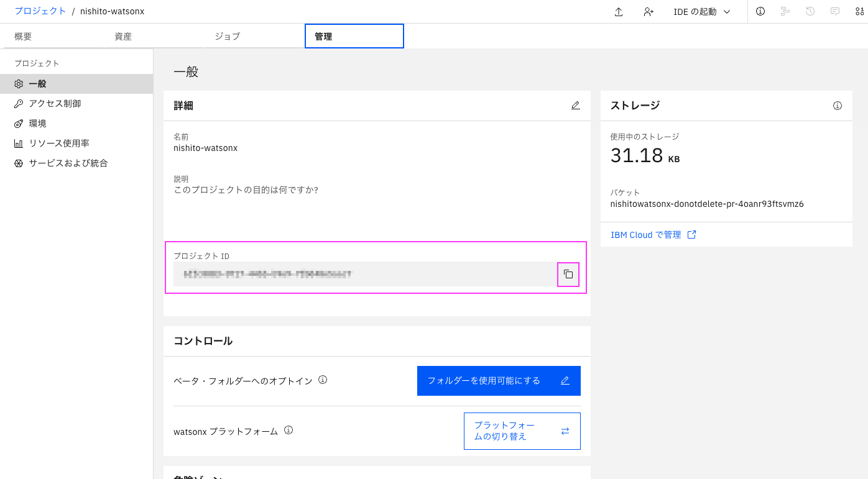The height and width of the screenshot is (479, 868).
Task: Copy the project ID with copy icon
Action: 568,274
